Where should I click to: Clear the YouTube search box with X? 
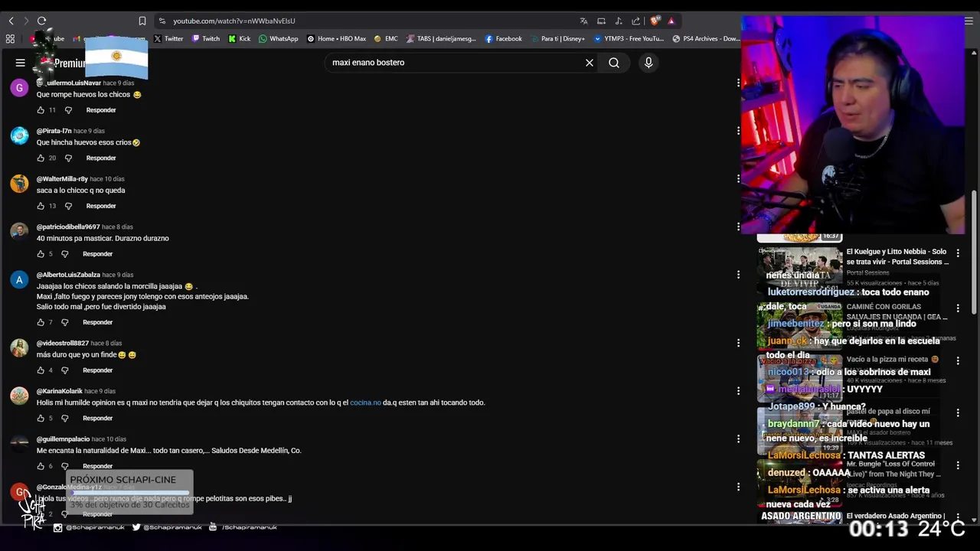[x=590, y=63]
